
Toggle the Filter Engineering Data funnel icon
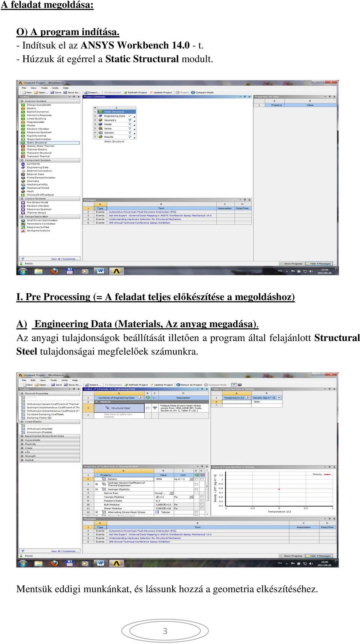coord(234,384)
